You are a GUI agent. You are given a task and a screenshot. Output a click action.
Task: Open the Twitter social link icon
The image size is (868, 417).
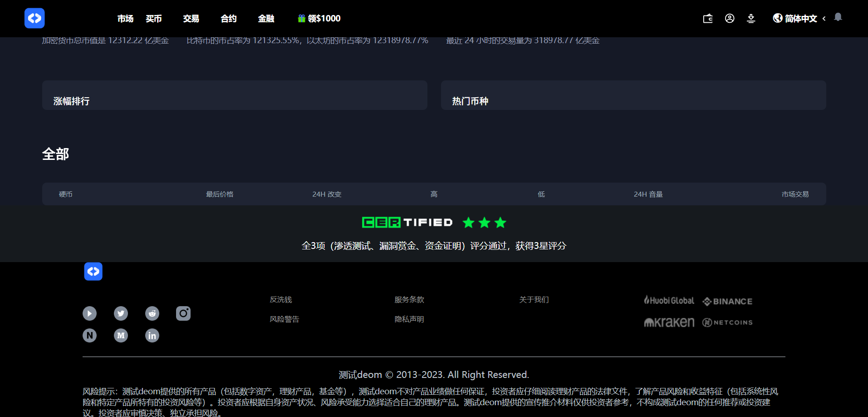point(121,313)
